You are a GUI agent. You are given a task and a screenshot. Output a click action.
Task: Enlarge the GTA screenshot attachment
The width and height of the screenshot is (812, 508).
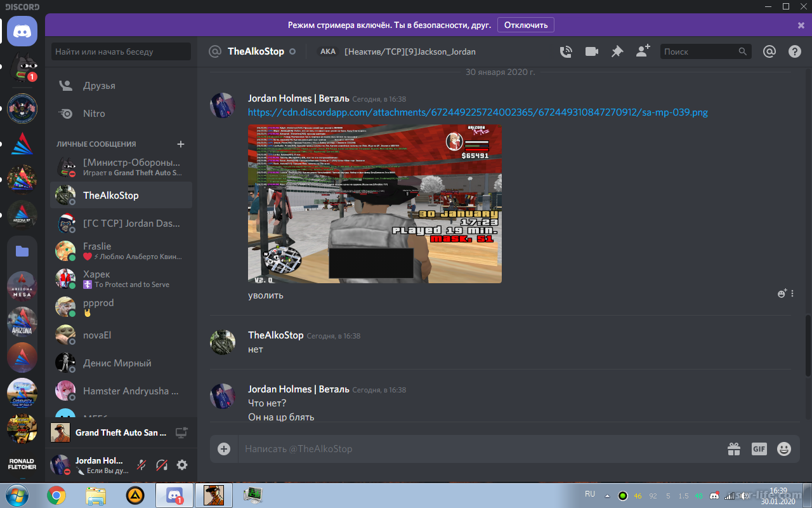point(375,204)
